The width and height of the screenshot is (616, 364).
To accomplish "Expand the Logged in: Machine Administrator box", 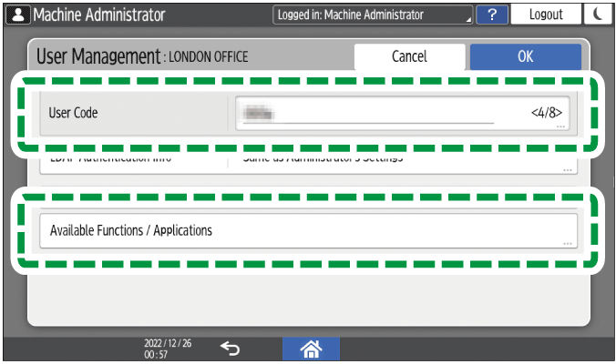I will 374,15.
